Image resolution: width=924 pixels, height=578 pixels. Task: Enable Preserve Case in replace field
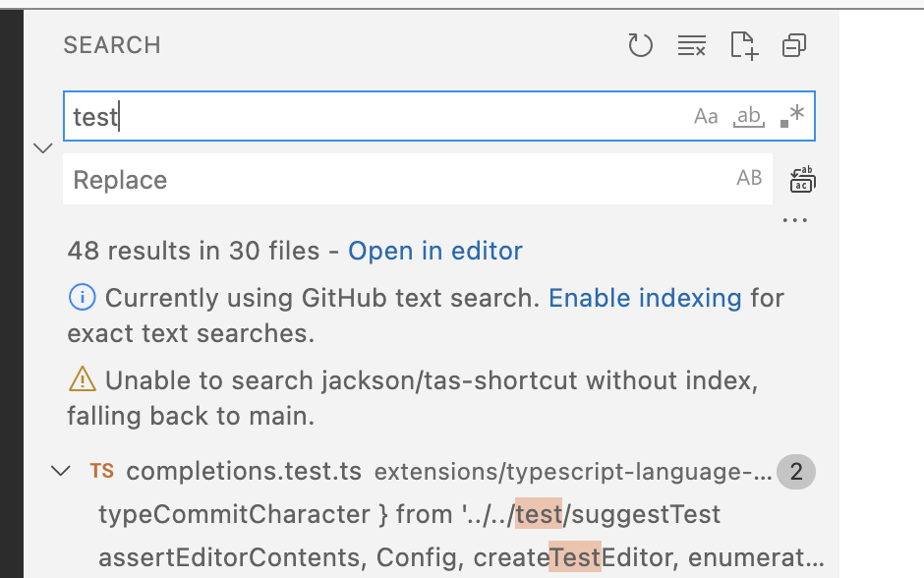(x=749, y=178)
